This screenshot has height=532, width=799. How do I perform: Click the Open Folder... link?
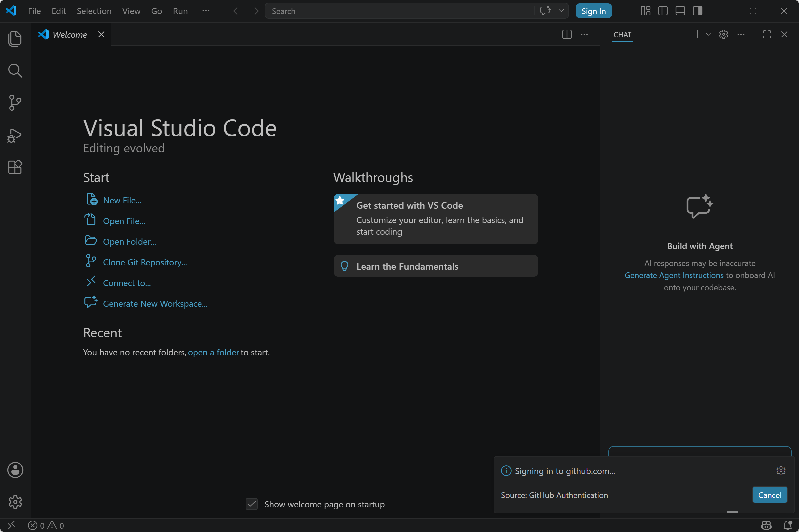130,242
